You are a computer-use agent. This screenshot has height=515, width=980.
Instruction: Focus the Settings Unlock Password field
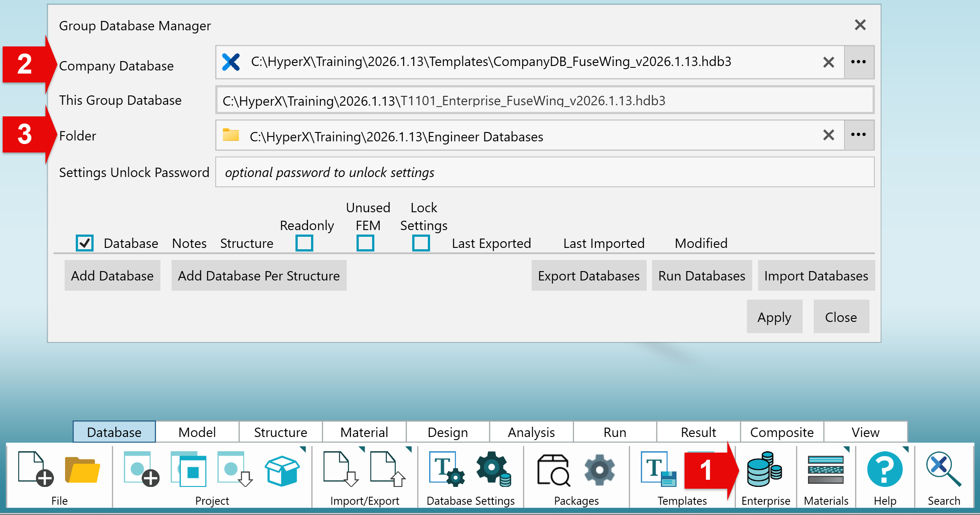[x=545, y=172]
